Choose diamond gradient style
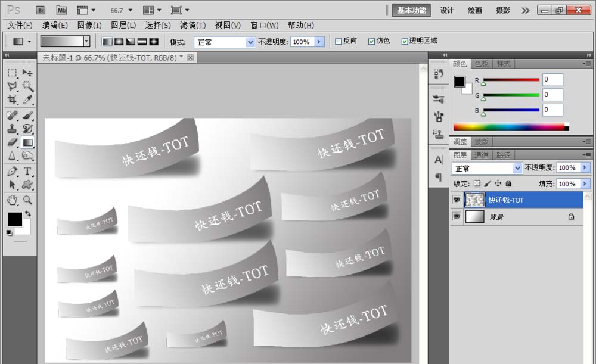The height and width of the screenshot is (364, 596). pos(154,42)
